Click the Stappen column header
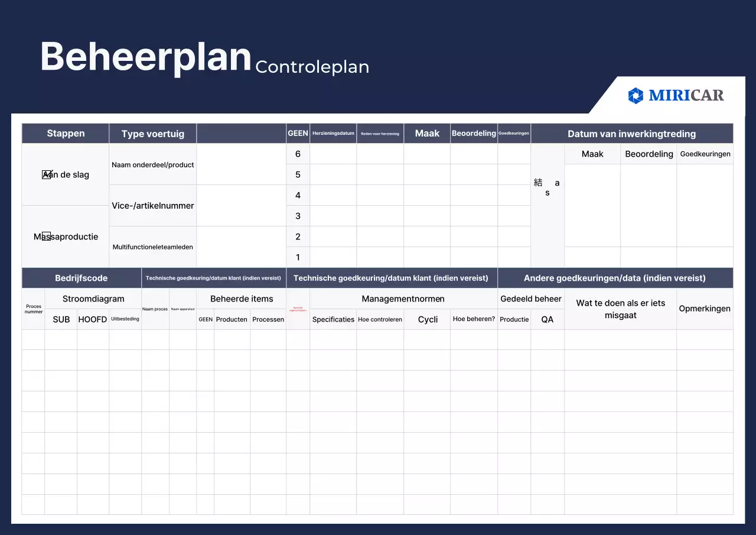 pyautogui.click(x=65, y=133)
